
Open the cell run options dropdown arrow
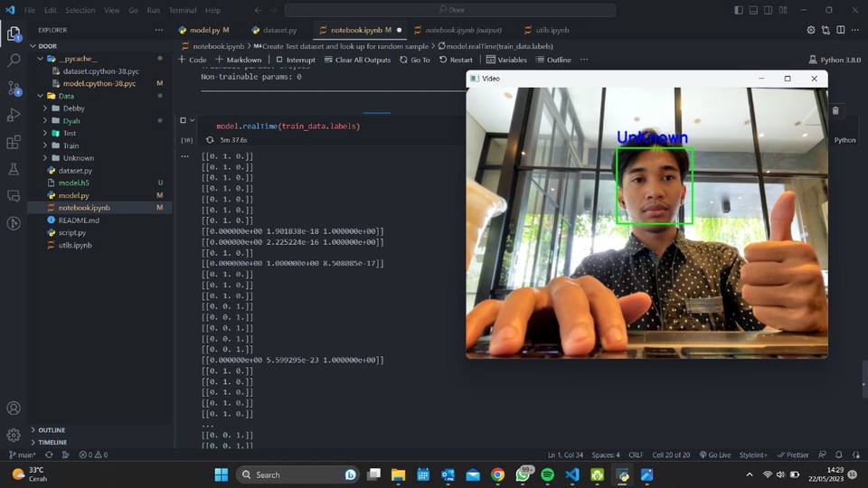click(x=192, y=120)
